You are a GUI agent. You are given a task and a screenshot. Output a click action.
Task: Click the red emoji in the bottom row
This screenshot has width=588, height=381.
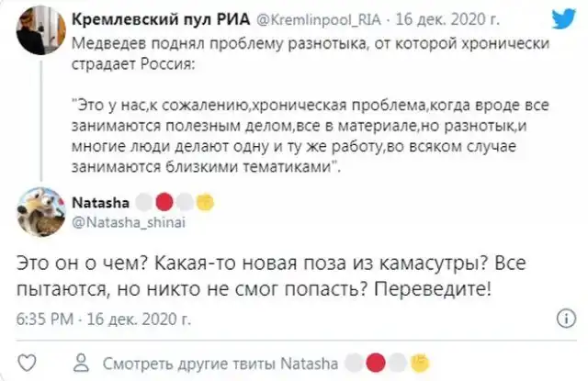[x=375, y=360]
